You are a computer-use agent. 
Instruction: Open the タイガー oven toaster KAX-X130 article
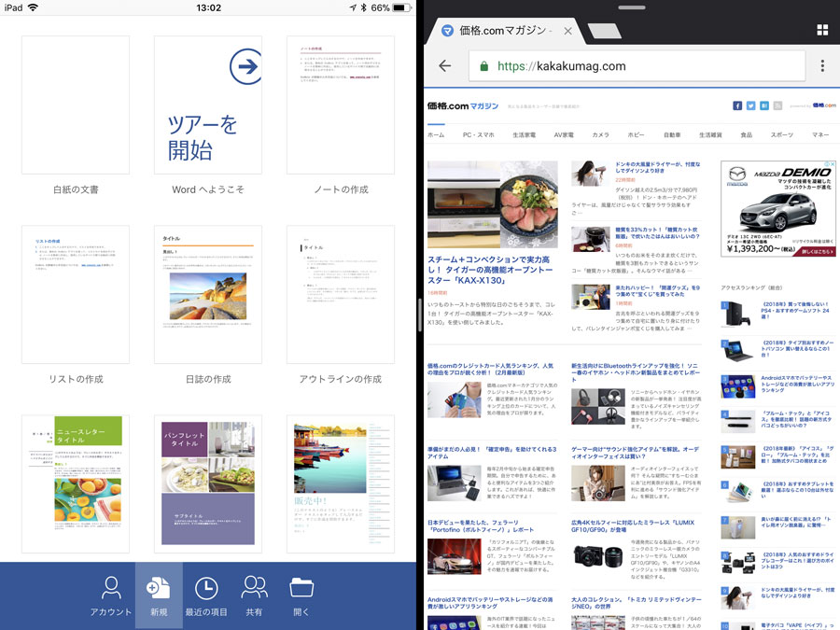click(x=490, y=270)
